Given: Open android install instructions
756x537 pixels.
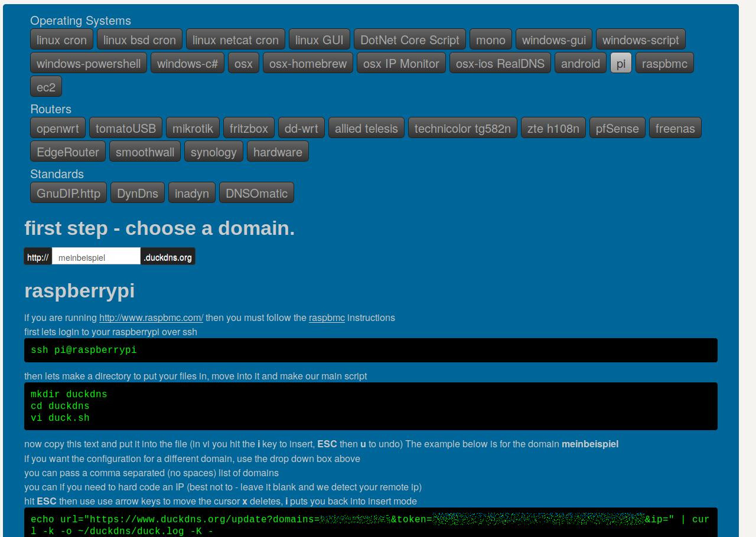Looking at the screenshot, I should point(581,63).
